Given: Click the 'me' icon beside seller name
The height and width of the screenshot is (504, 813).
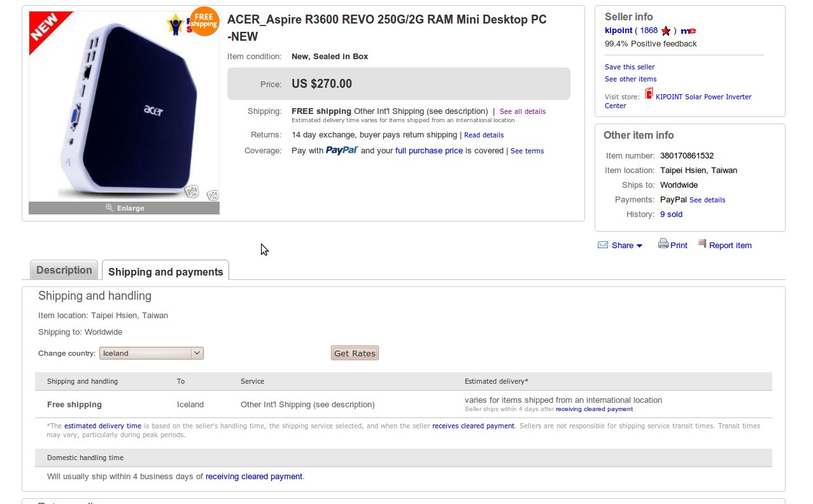Looking at the screenshot, I should [688, 31].
